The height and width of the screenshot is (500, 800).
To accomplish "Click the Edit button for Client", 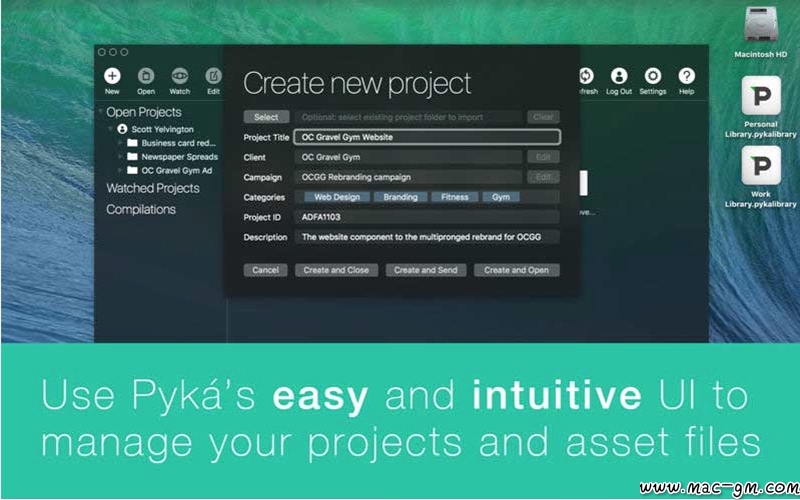I will click(543, 157).
